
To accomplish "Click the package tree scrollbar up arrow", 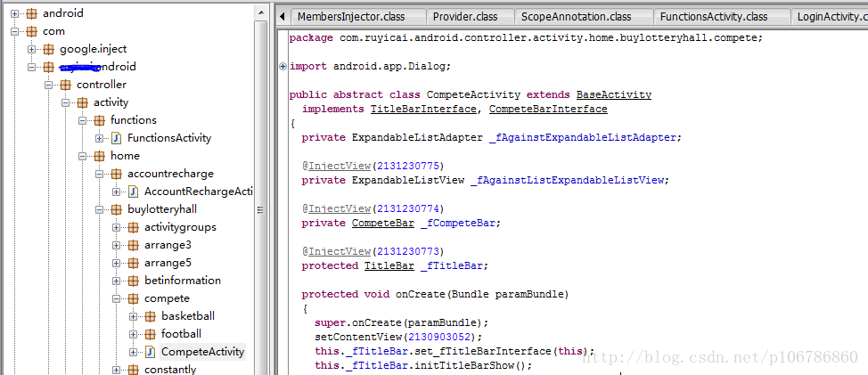I will pos(261,13).
